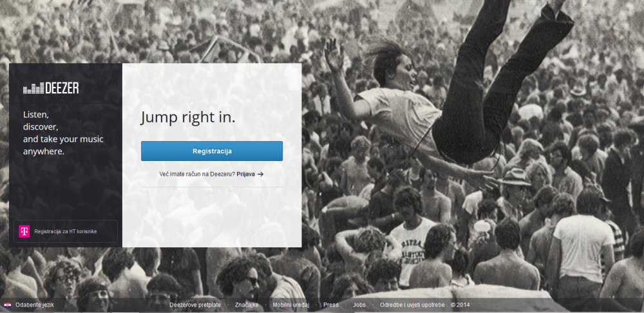Click the Listen, discover tagline text
644x313 pixels.
pos(63,133)
